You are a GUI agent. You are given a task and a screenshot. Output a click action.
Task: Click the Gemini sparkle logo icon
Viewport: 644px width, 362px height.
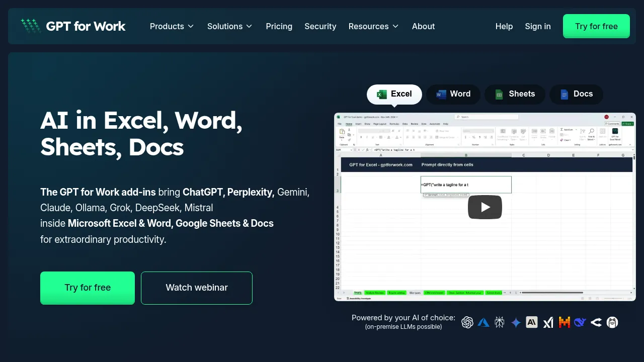[x=516, y=322]
